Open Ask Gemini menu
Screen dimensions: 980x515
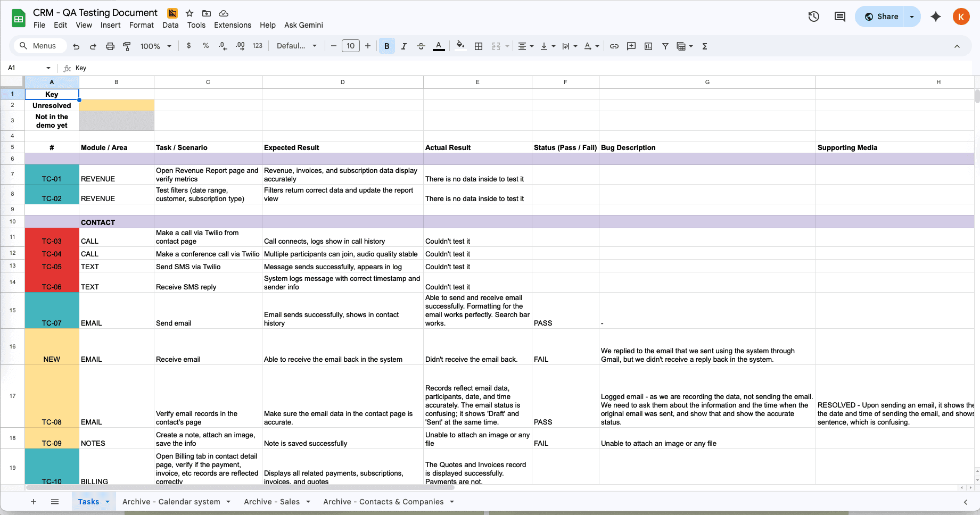(303, 25)
